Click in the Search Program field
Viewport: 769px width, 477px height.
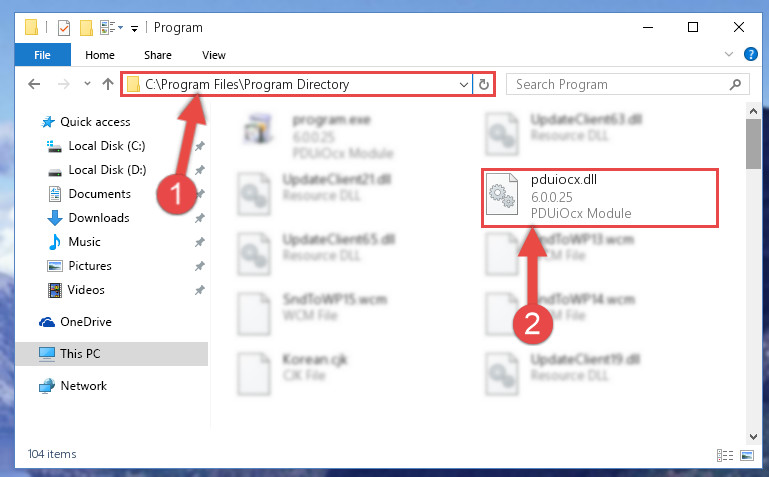coord(619,84)
